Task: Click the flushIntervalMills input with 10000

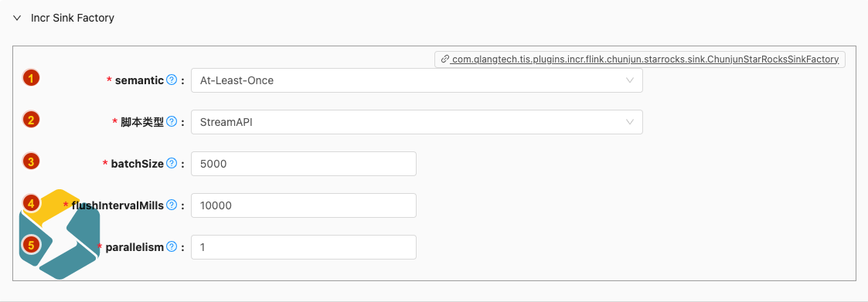Action: click(303, 205)
